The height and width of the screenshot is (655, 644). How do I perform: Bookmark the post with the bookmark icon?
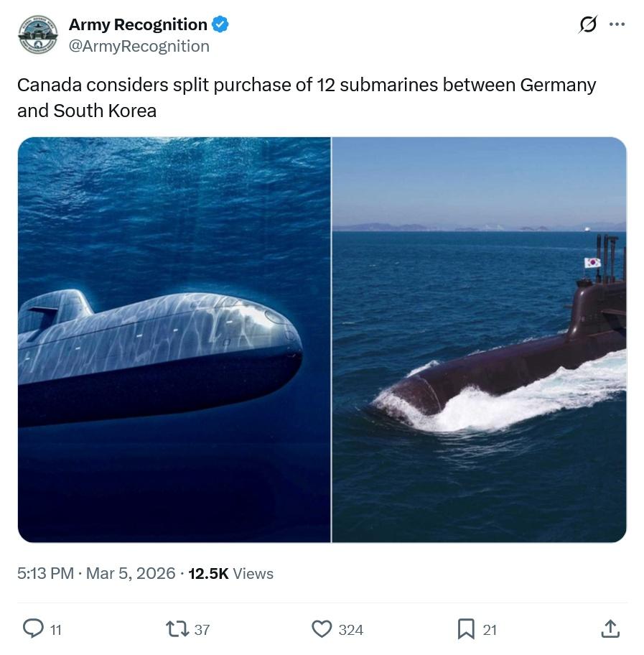tap(466, 628)
